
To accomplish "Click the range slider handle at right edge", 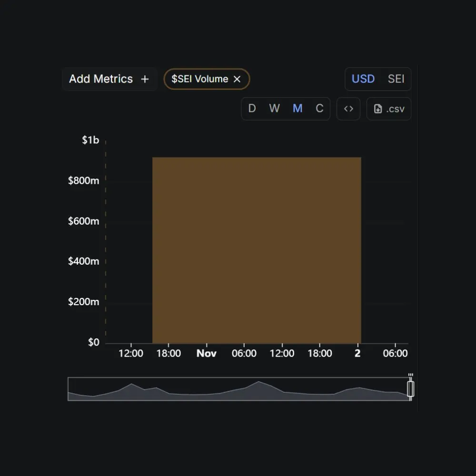I will (410, 389).
